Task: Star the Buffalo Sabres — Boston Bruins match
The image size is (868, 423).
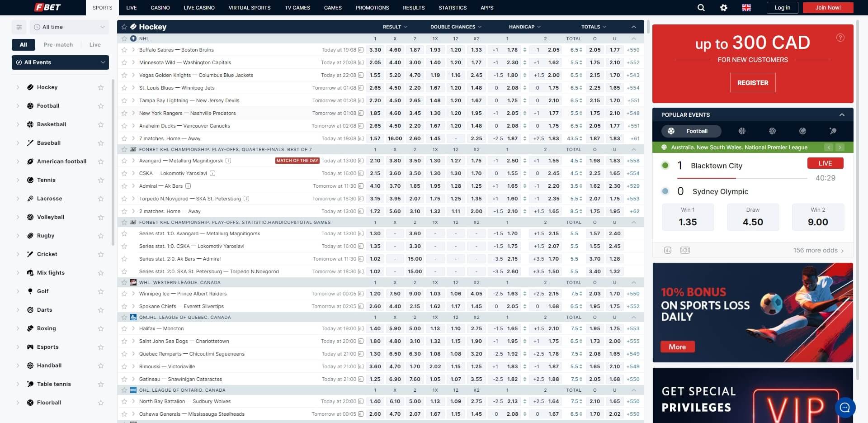Action: 124,50
